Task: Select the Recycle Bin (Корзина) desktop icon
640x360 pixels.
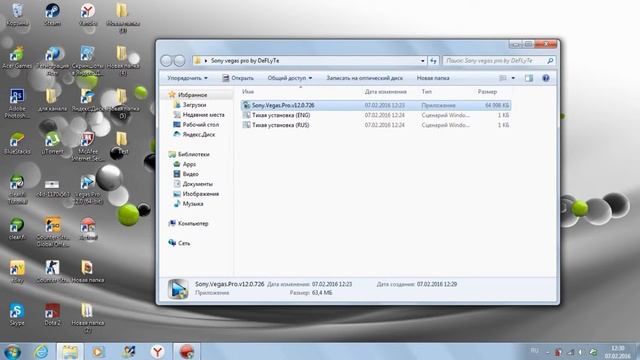Action: pyautogui.click(x=17, y=14)
